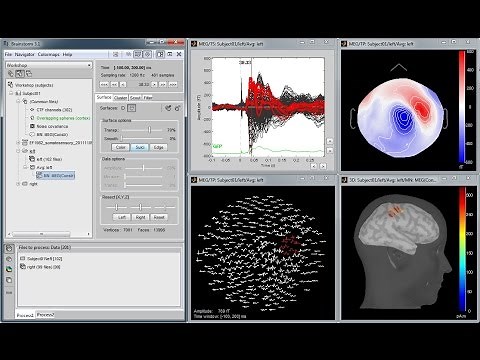Click the first Resect X slider
Image resolution: width=480 pixels, height=360 pixels.
point(116,207)
